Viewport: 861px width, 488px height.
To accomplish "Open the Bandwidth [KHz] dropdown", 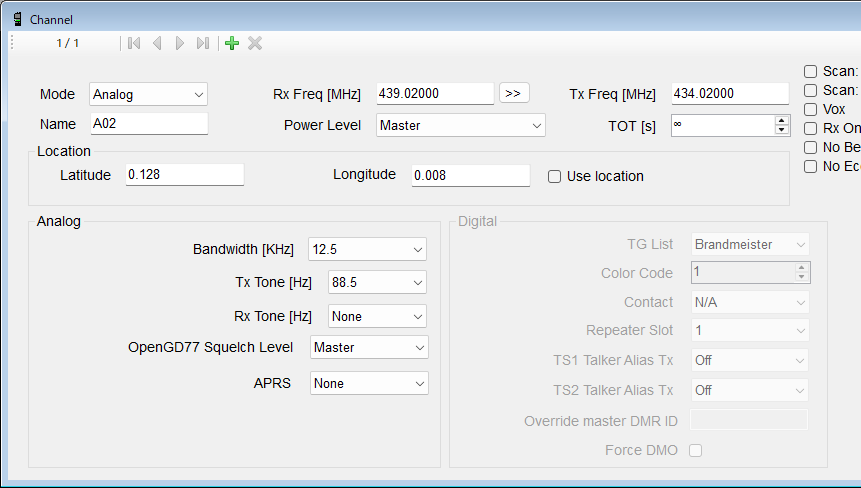I will 368,249.
